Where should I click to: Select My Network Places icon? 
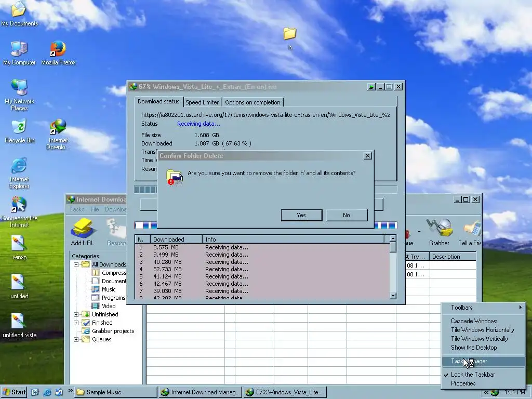point(19,96)
